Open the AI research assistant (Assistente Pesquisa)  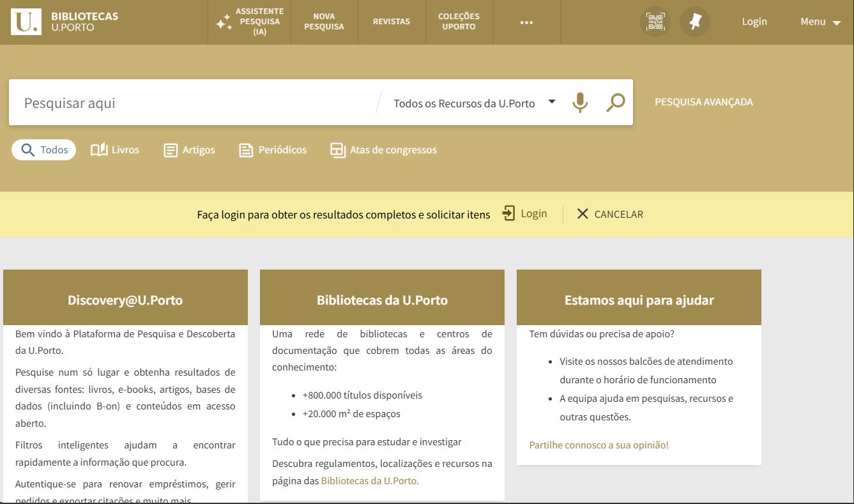[248, 21]
